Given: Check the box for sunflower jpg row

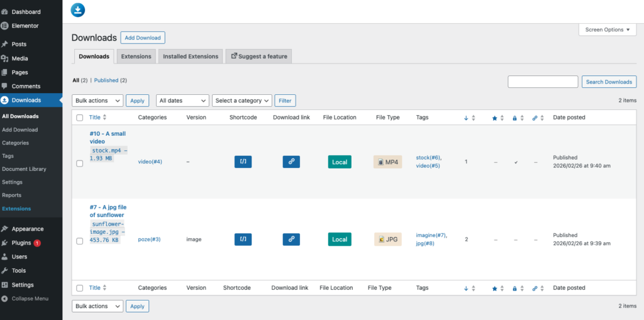Looking at the screenshot, I should [x=80, y=241].
